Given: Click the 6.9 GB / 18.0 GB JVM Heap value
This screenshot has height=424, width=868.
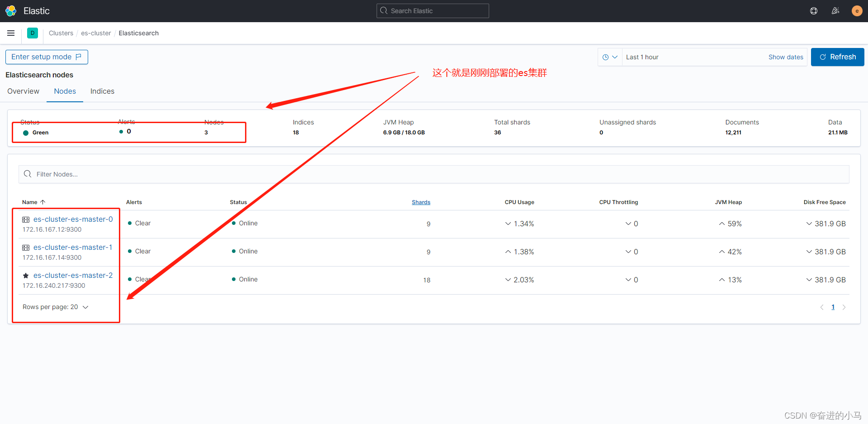Looking at the screenshot, I should coord(404,133).
